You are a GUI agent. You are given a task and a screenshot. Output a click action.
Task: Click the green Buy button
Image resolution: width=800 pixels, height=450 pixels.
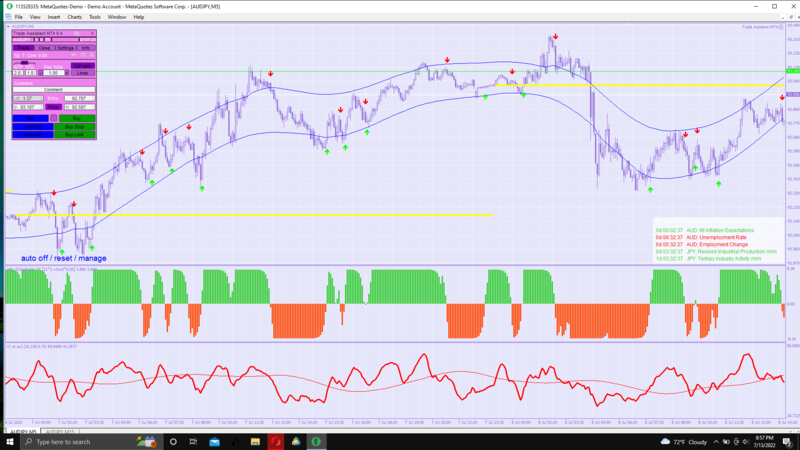pyautogui.click(x=77, y=118)
